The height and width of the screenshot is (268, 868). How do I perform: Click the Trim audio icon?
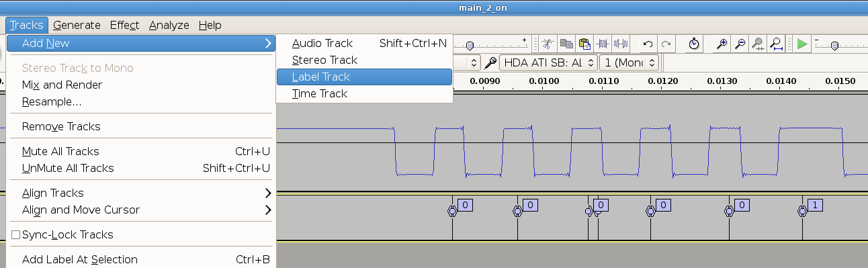click(603, 44)
